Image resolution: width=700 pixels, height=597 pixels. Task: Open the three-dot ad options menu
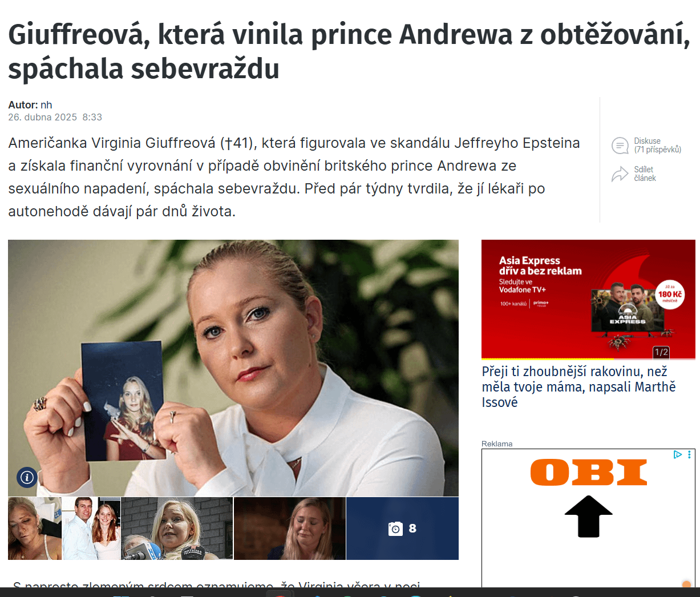(689, 454)
